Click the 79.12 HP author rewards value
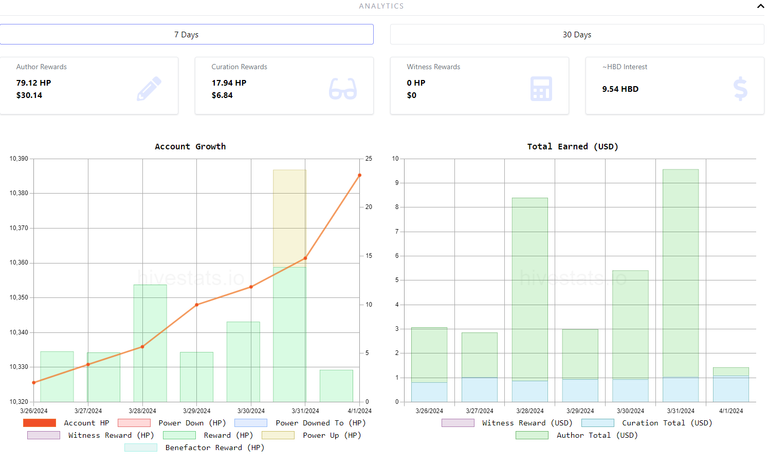 pos(33,83)
